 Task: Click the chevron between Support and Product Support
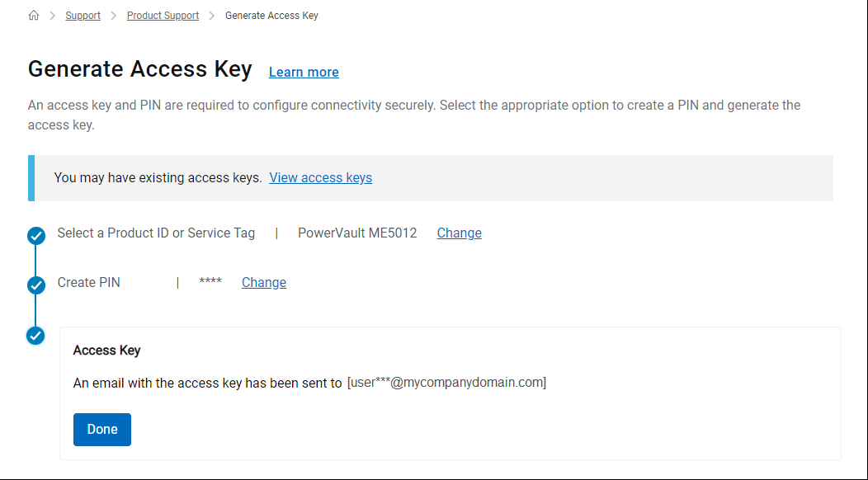tap(114, 16)
